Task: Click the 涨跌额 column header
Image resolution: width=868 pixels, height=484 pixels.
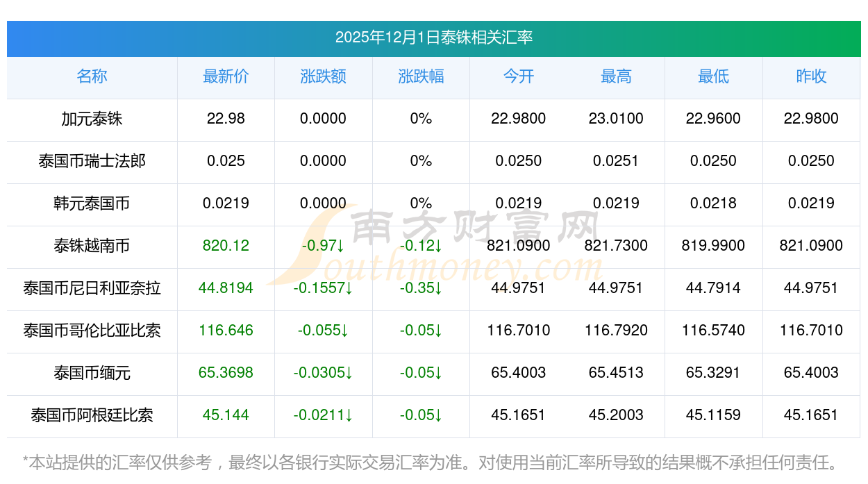Action: click(x=323, y=76)
